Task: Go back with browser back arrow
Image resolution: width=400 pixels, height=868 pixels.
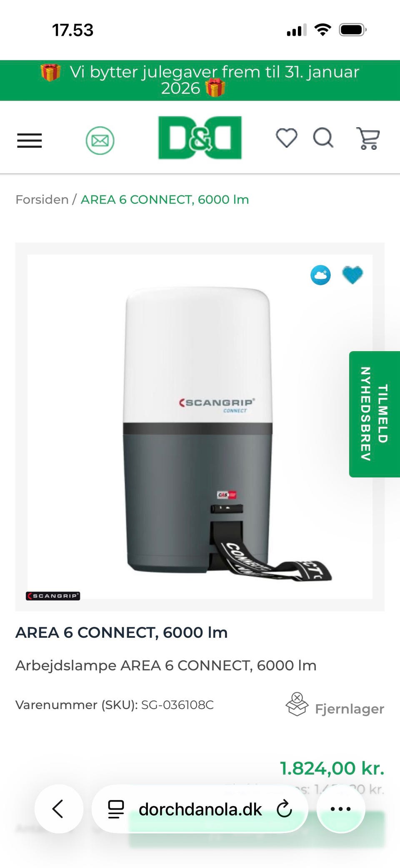Action: [x=58, y=809]
